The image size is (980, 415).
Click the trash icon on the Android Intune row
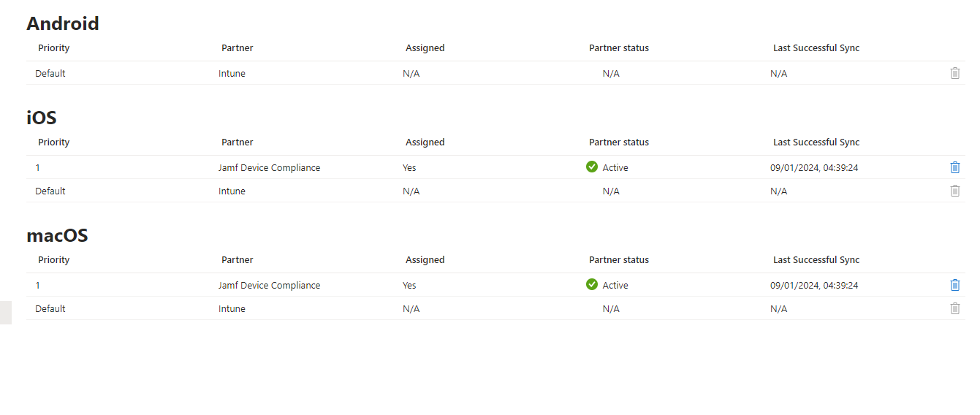tap(954, 73)
